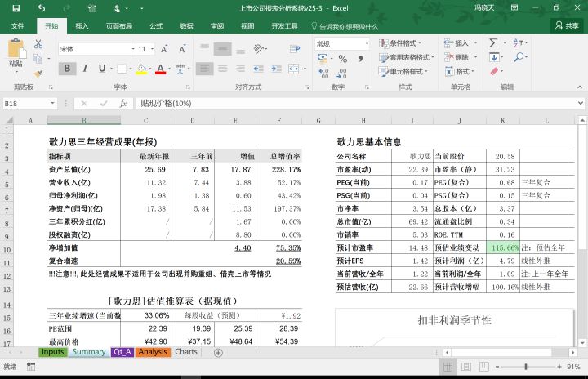Click Tell me what you want search
Image resolution: width=588 pixels, height=379 pixels.
pyautogui.click(x=345, y=26)
